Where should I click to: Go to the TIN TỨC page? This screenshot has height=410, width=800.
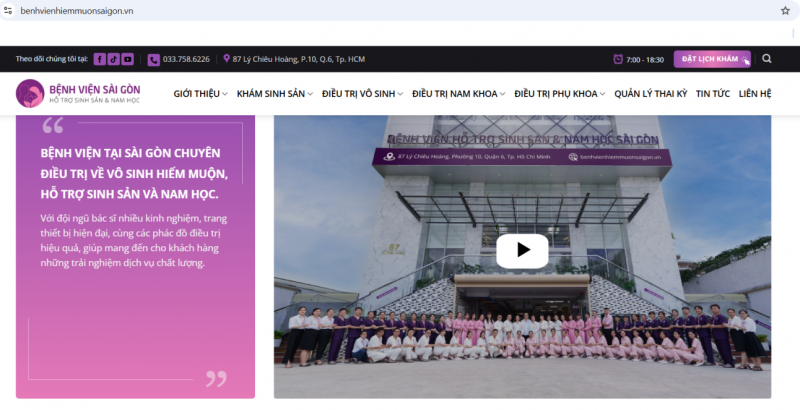point(713,94)
